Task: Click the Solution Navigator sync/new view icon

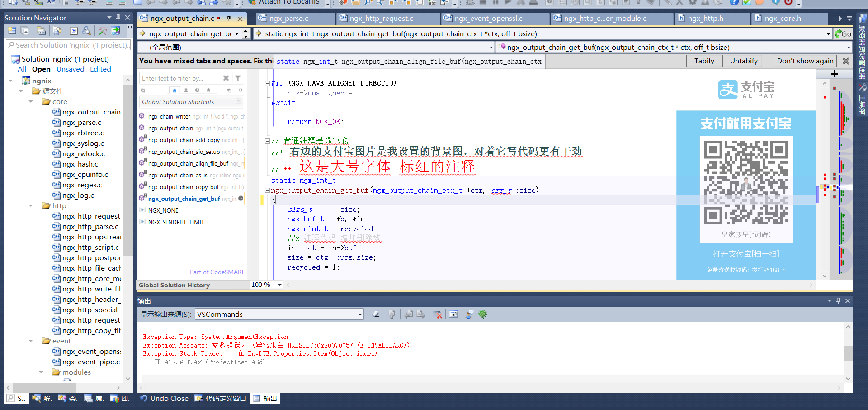Action: [12, 31]
